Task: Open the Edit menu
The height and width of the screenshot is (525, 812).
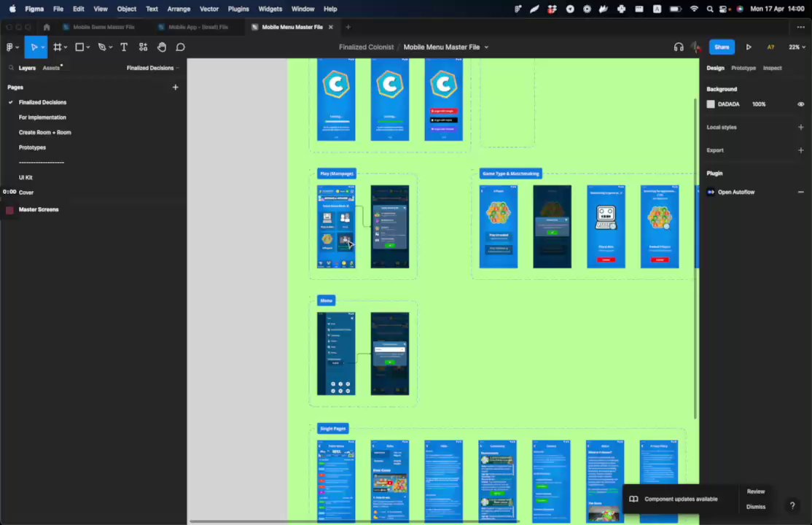Action: click(78, 9)
